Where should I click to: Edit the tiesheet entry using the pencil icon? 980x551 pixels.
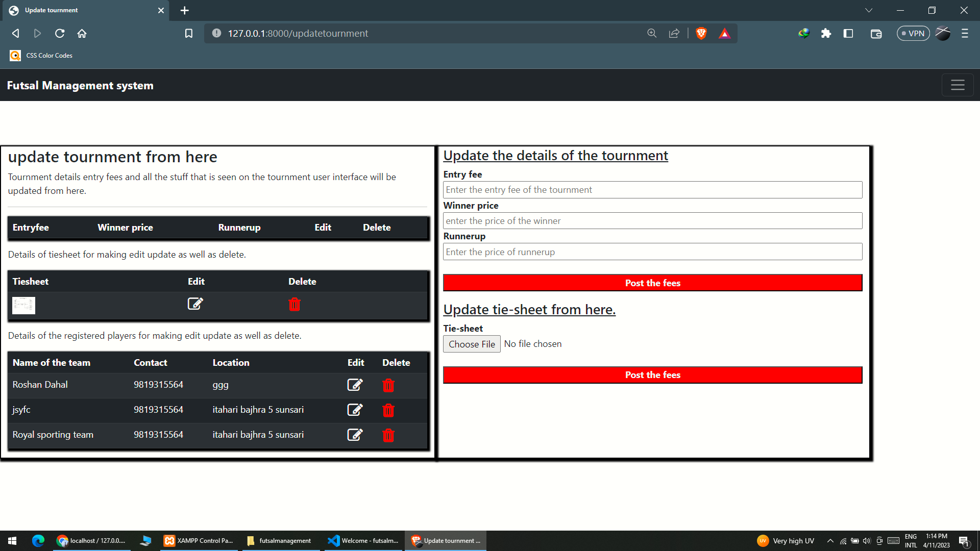coord(195,304)
